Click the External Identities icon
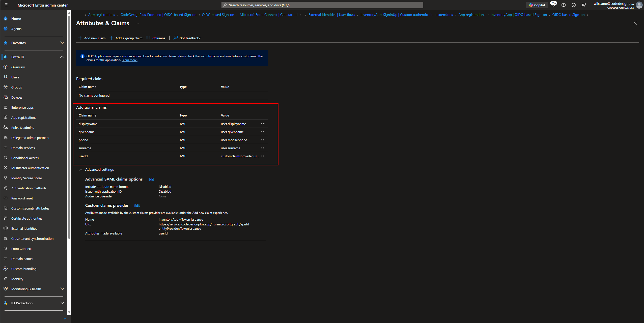644x323 pixels. (6, 228)
